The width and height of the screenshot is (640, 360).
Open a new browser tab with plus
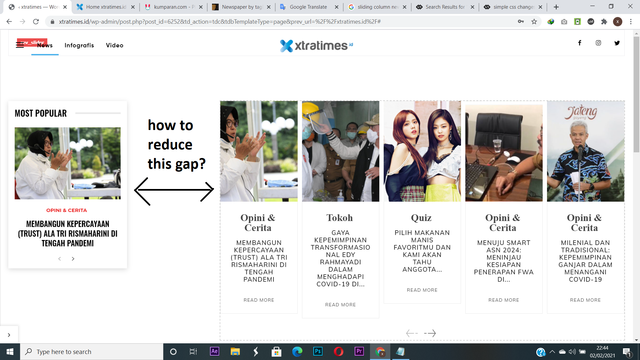pos(556,7)
